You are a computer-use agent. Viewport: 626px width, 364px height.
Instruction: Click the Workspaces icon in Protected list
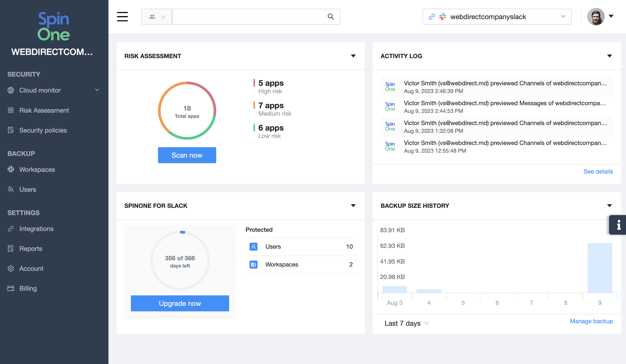pos(253,264)
